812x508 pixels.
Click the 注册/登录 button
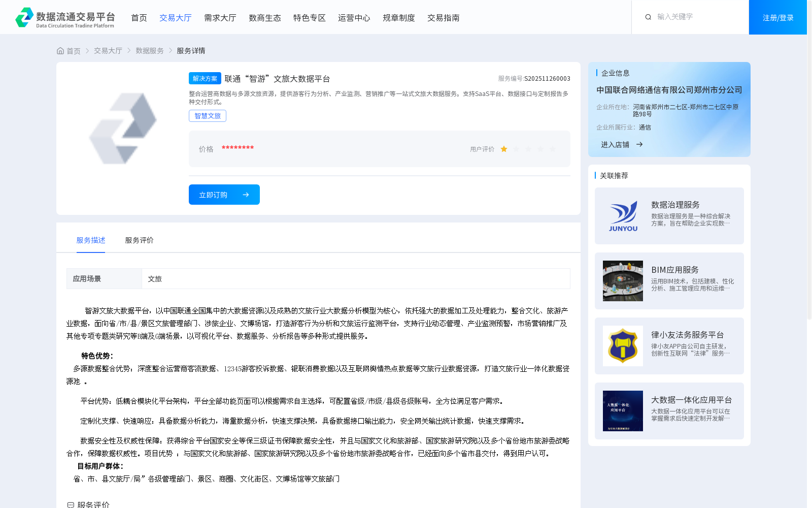778,17
